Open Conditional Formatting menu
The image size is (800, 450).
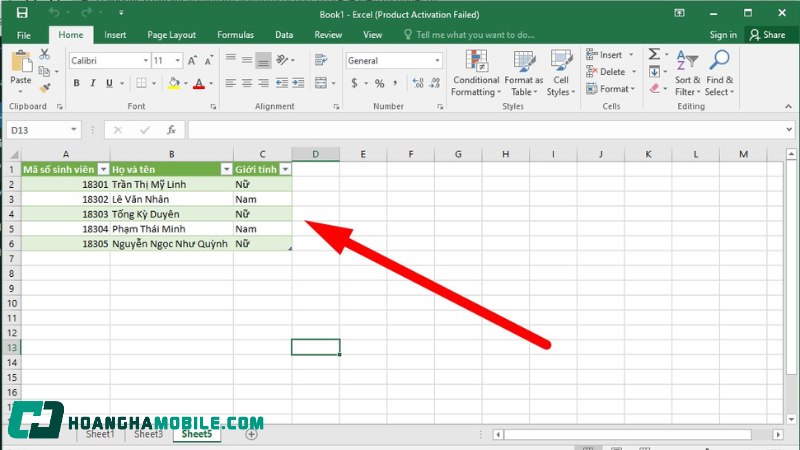[x=476, y=73]
